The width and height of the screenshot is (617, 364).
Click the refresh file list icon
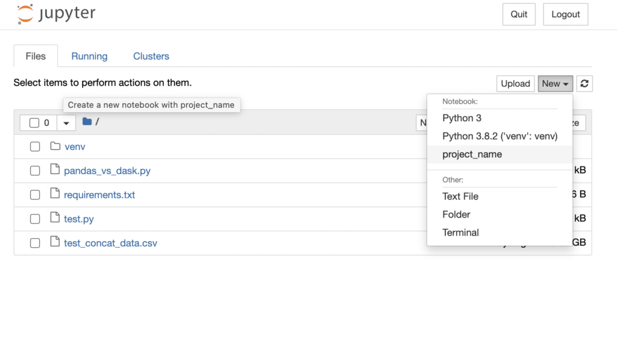(x=584, y=84)
